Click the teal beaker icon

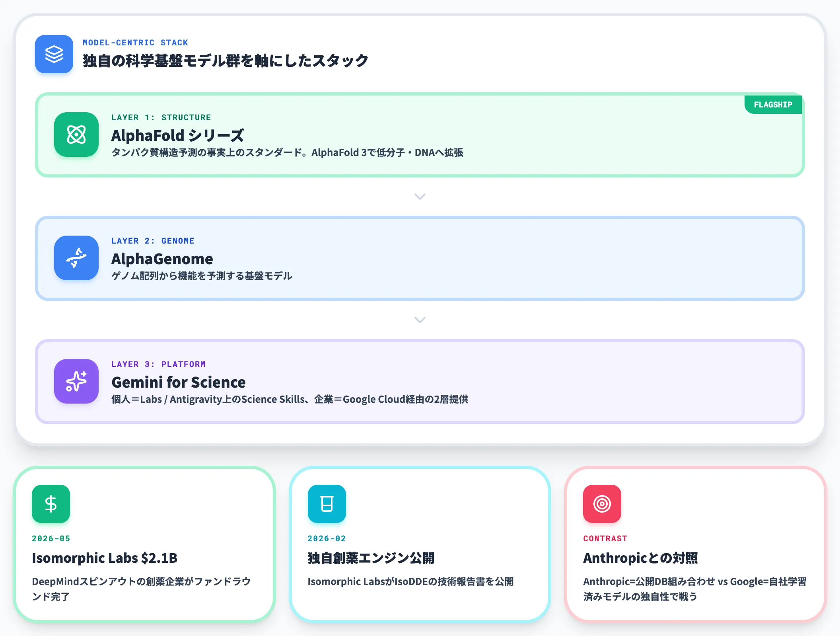327,504
